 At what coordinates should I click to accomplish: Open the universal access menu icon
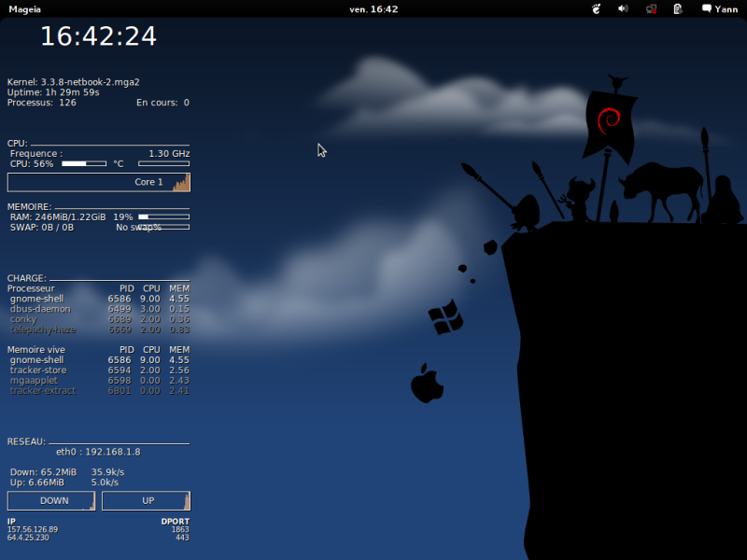[x=596, y=8]
